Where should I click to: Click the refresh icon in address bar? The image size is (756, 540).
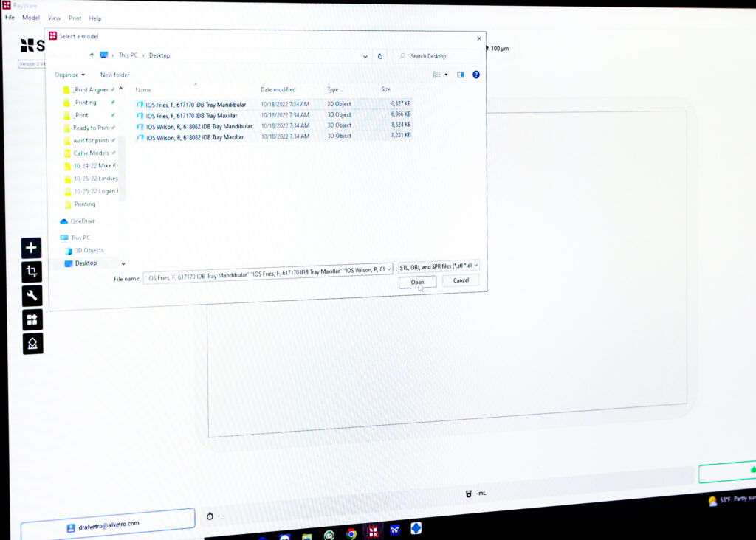coord(380,56)
